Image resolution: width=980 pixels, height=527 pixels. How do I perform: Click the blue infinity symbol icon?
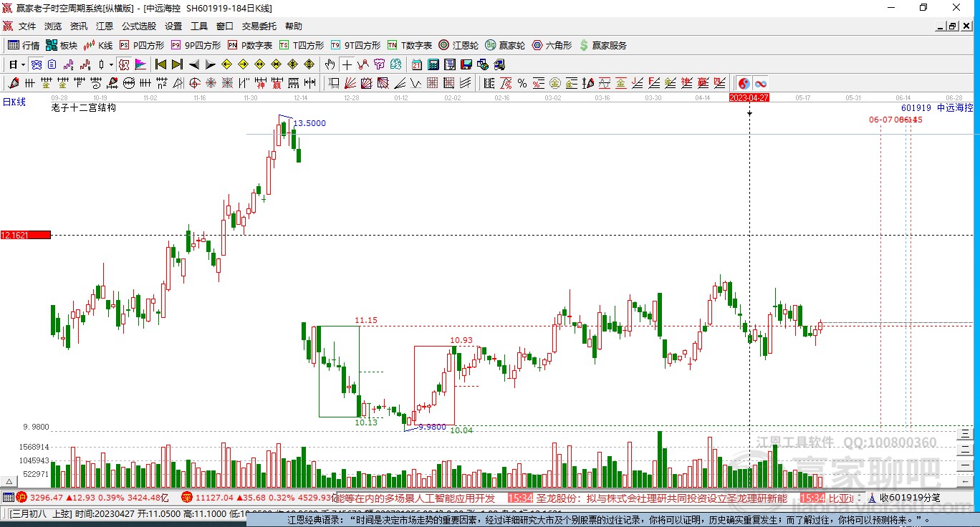coord(761,83)
